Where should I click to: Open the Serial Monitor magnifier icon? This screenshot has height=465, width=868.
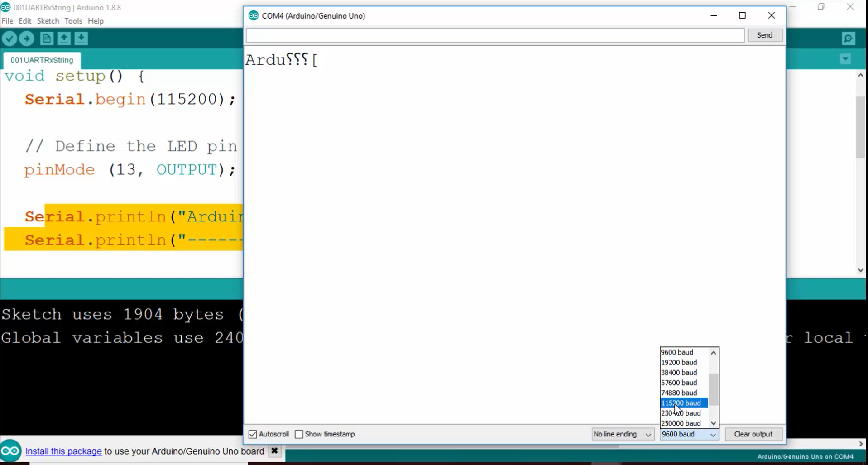pos(848,38)
